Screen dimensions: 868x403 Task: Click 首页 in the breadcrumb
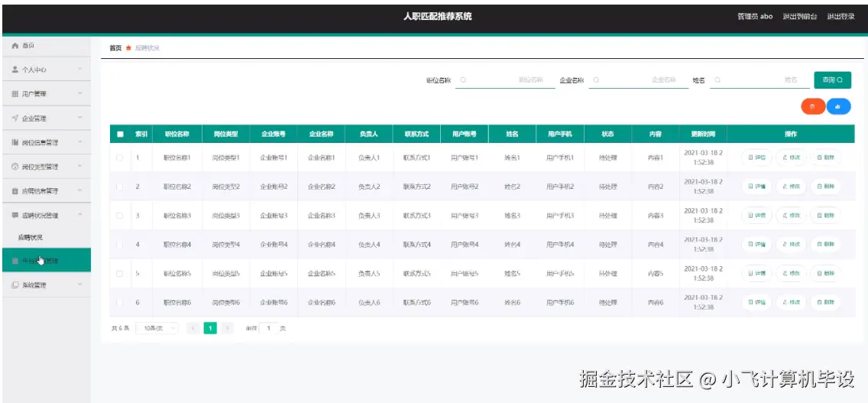115,48
